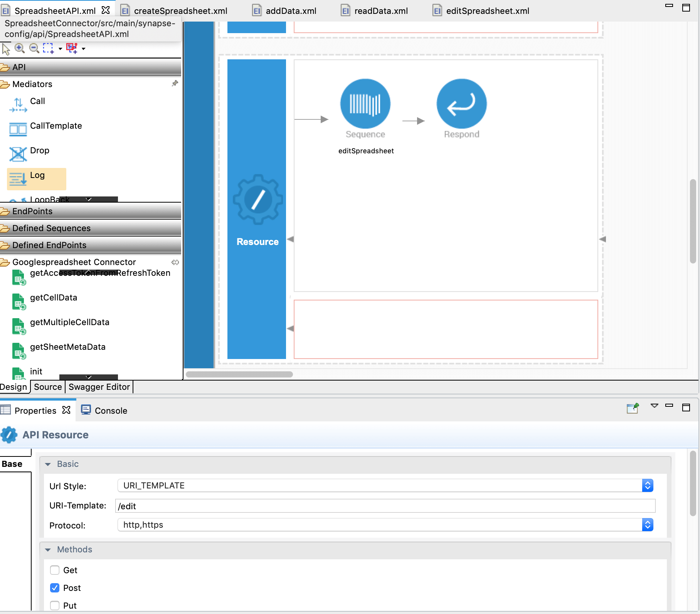Select the Resource gear icon on canvas

(x=258, y=200)
